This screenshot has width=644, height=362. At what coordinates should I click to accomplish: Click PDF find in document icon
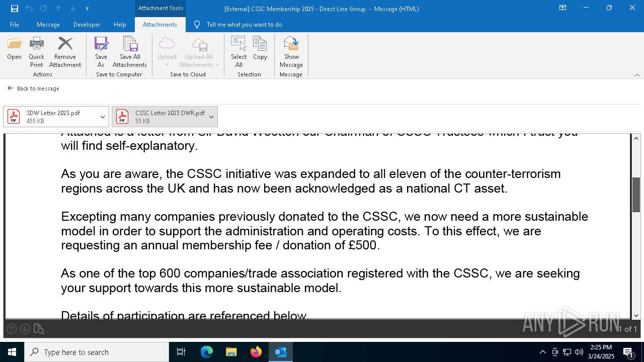point(39,329)
